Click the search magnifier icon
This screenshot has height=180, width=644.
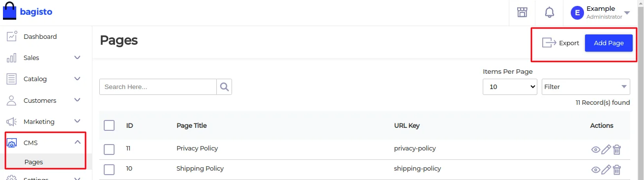tap(224, 87)
